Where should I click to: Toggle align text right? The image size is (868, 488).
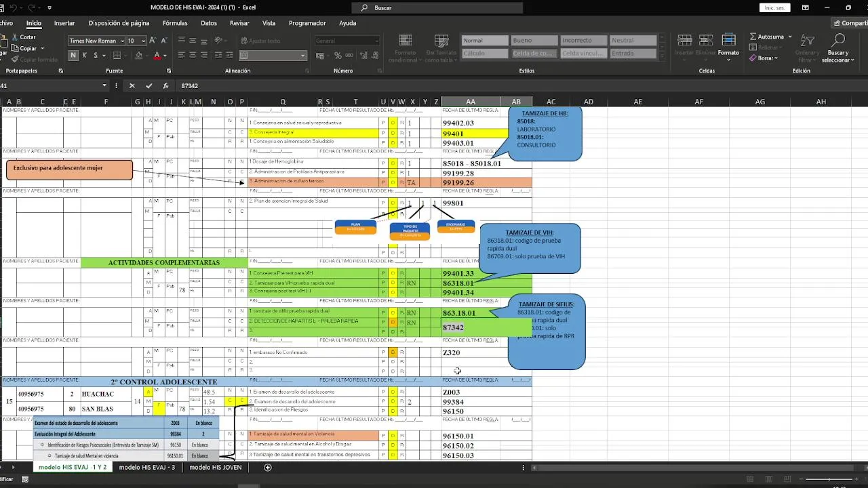(205, 56)
